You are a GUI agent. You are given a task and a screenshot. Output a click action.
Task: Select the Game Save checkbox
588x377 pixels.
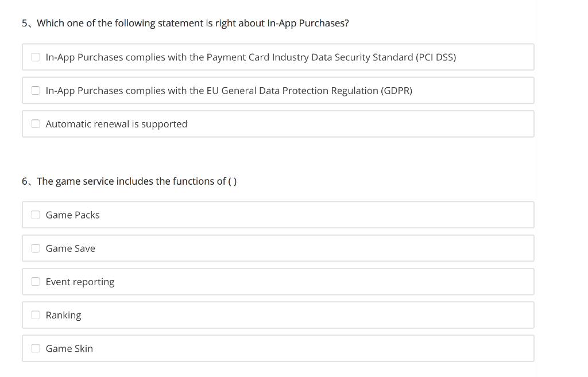click(x=36, y=248)
